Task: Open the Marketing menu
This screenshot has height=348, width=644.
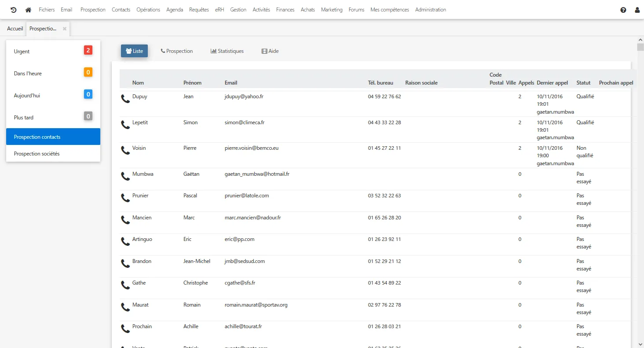Action: pyautogui.click(x=332, y=10)
